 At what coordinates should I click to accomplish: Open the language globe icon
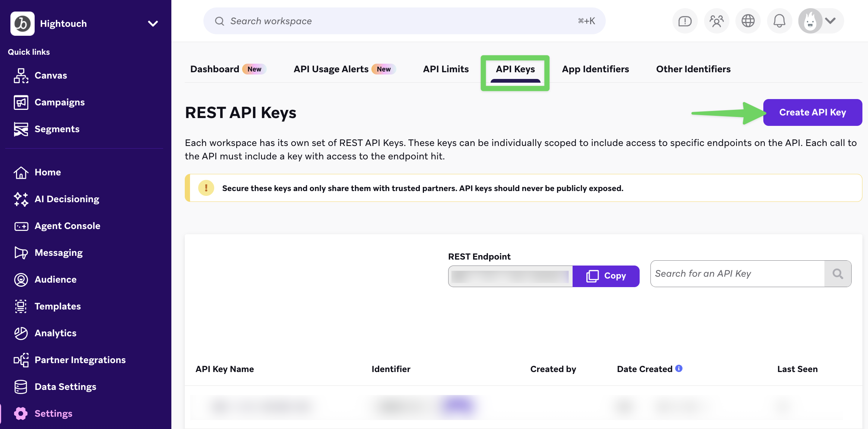pos(748,21)
